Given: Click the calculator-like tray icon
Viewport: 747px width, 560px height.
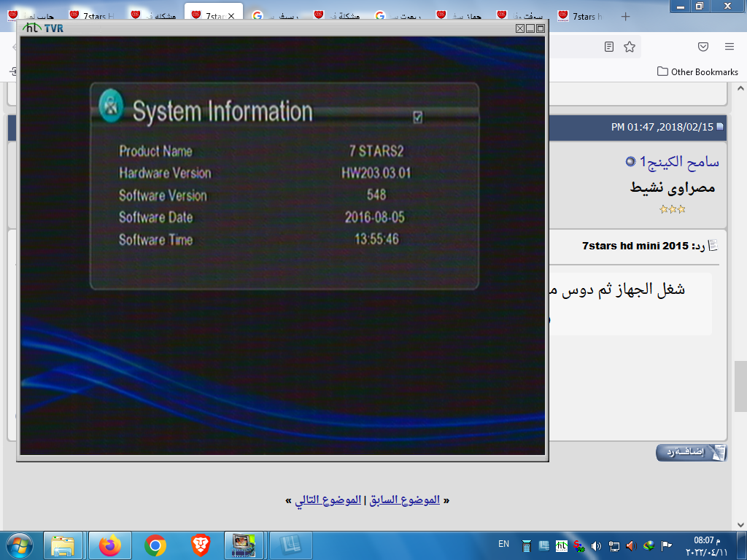Looking at the screenshot, I should click(x=527, y=546).
